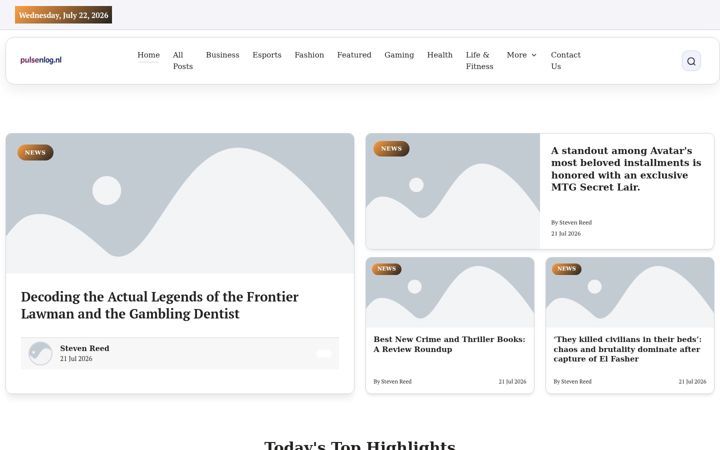Click 21 Jul 2026 date on Frontier article

click(x=76, y=359)
